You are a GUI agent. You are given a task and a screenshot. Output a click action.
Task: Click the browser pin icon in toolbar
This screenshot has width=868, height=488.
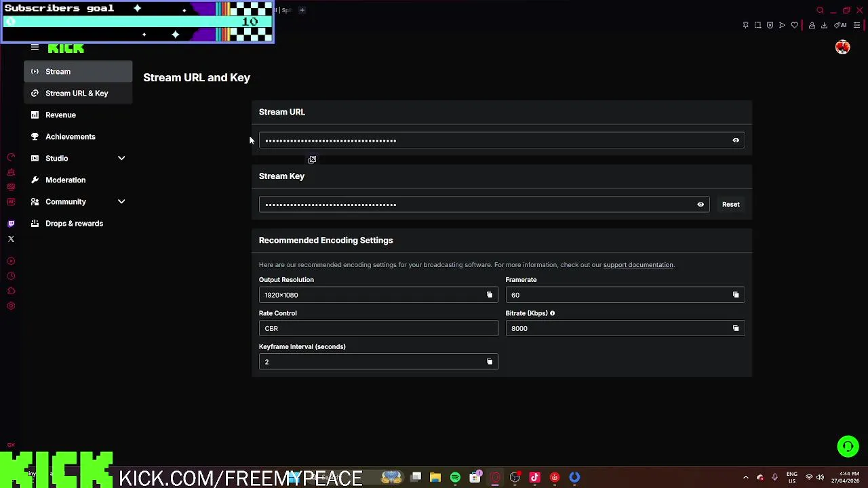point(745,25)
